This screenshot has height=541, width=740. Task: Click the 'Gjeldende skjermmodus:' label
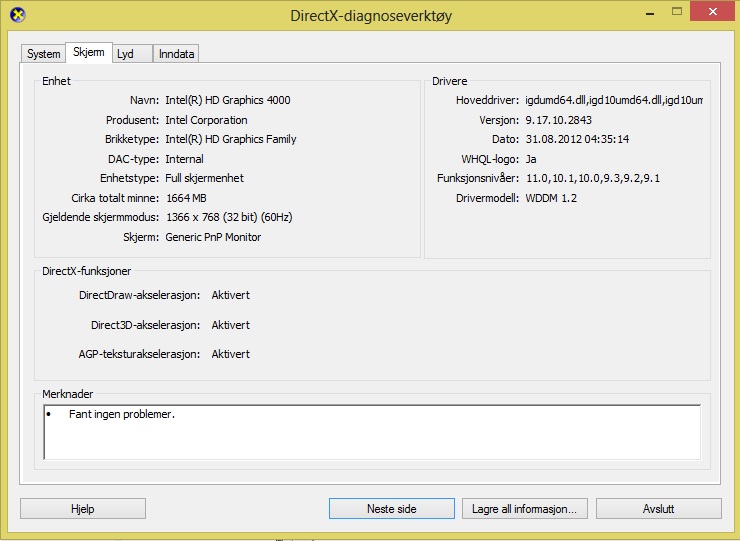click(101, 217)
